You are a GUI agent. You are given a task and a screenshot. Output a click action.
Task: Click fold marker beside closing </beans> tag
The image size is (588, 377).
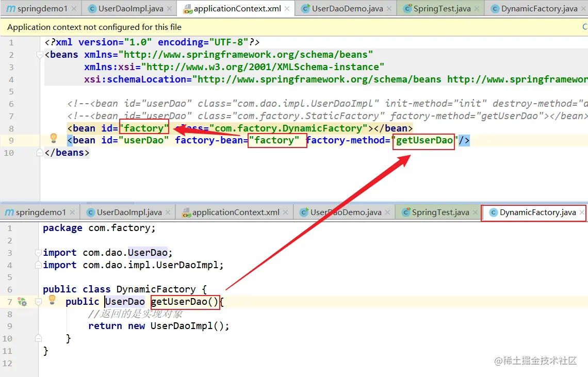click(39, 153)
